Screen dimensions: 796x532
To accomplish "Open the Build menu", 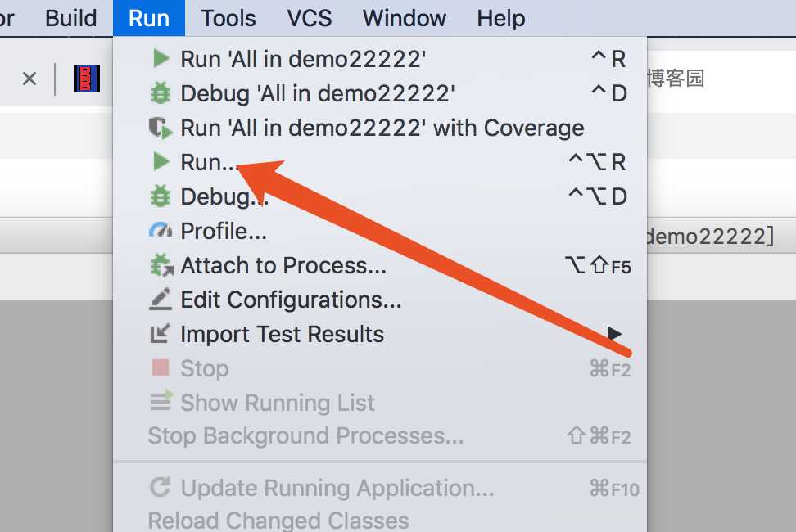I will pyautogui.click(x=70, y=18).
